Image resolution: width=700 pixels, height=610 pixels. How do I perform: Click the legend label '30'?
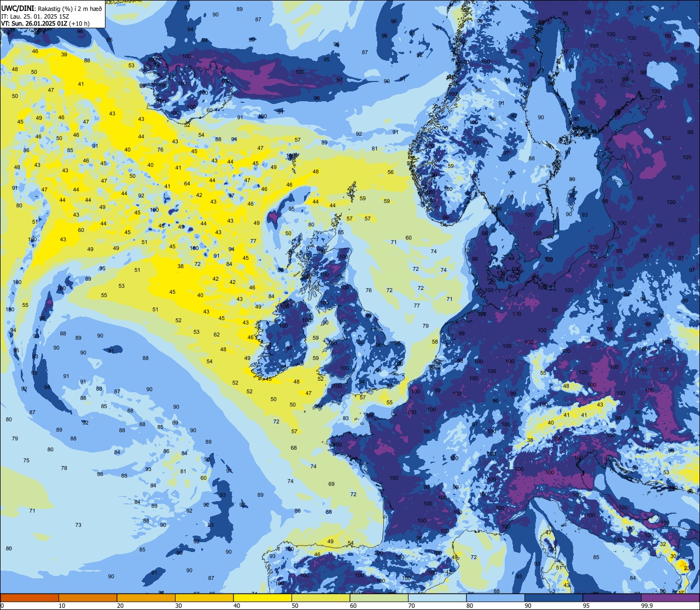click(179, 606)
